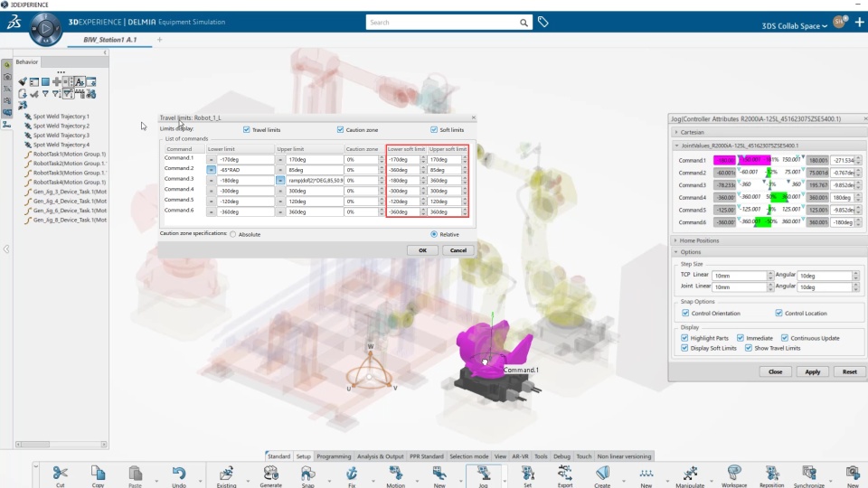Activate the Snap tool
Screen dimensions: 868x488
pyautogui.click(x=307, y=473)
